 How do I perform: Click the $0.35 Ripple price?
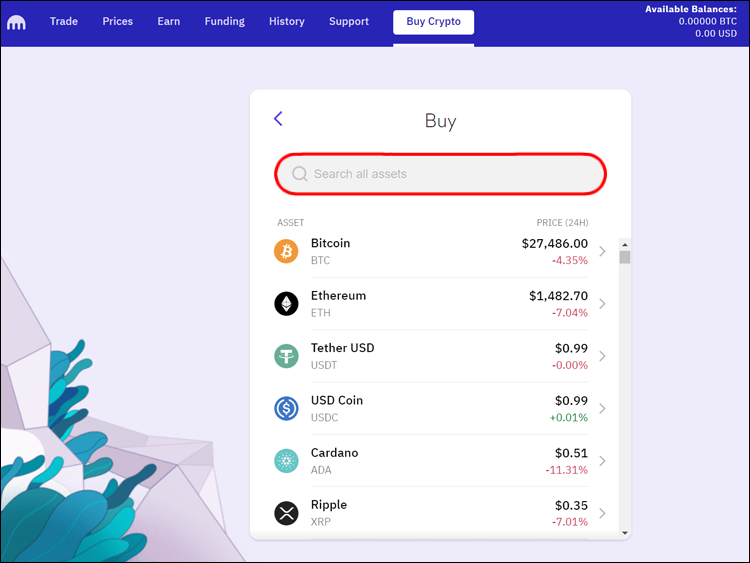[571, 506]
